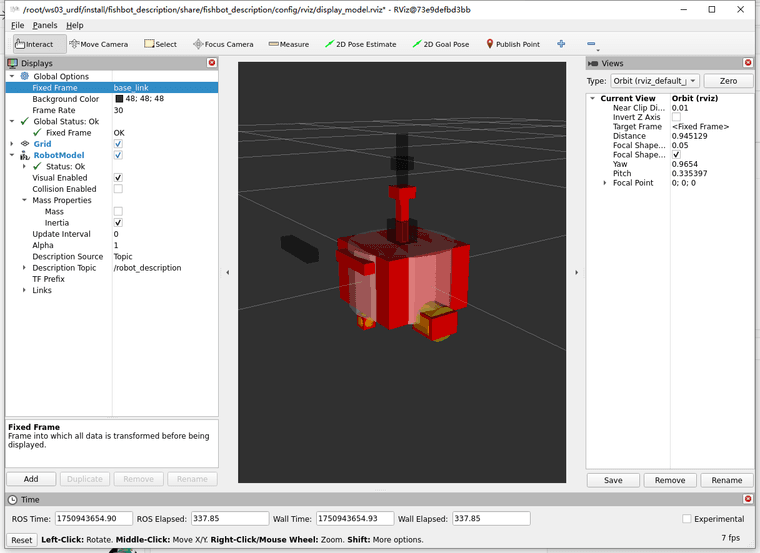Close the Views panel
Screen dimensions: 760x553
click(x=748, y=63)
